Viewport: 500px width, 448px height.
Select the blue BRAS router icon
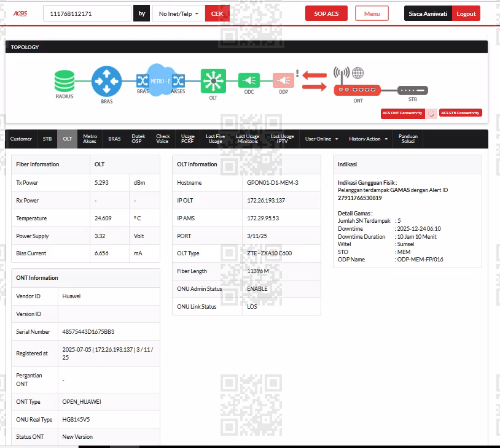[106, 81]
